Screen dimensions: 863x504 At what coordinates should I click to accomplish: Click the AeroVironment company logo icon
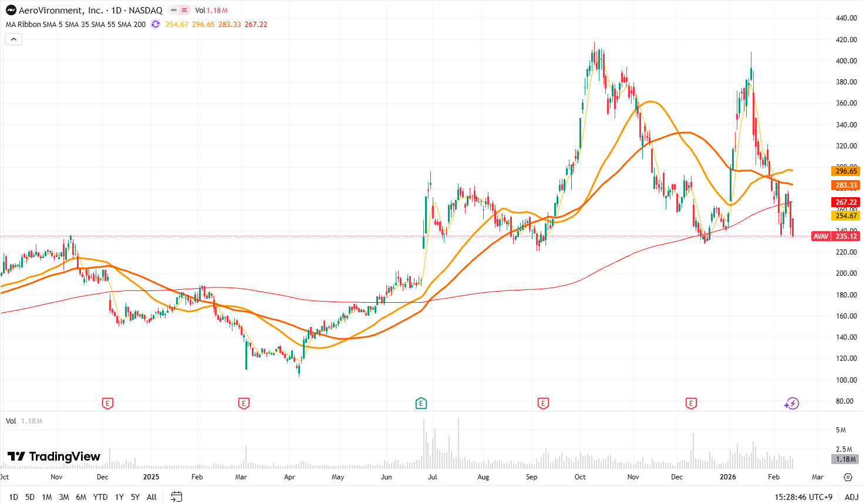pos(11,10)
